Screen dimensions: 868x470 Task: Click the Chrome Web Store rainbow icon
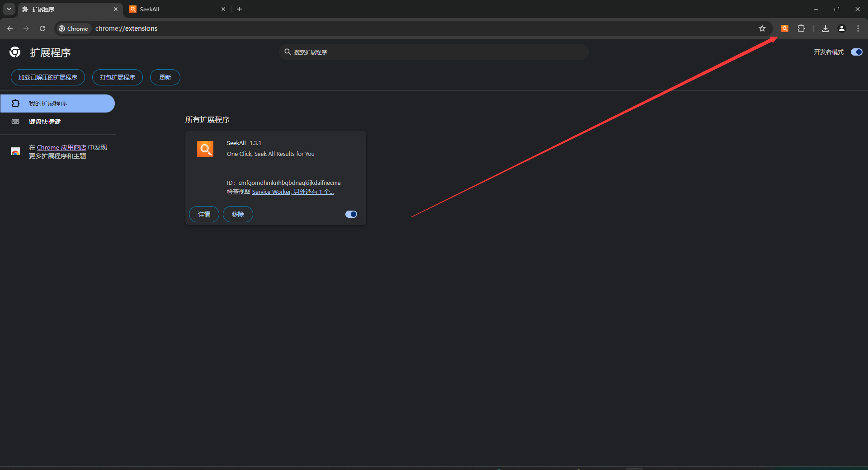tap(15, 151)
